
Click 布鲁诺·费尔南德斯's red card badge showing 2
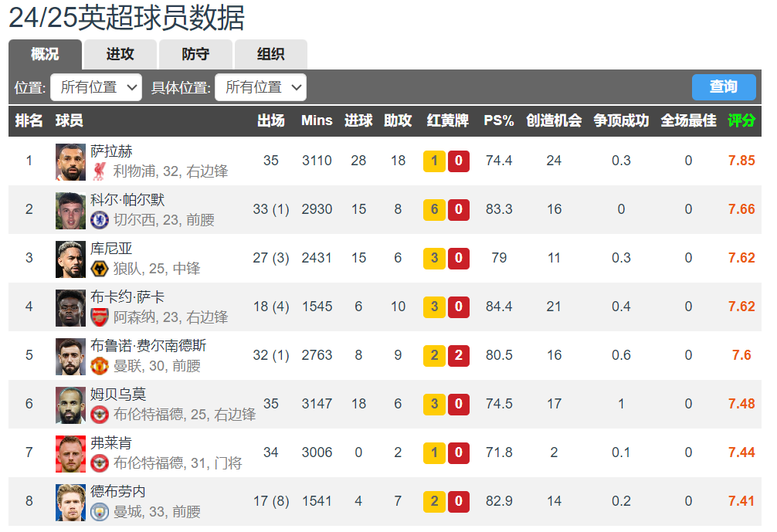pyautogui.click(x=458, y=356)
